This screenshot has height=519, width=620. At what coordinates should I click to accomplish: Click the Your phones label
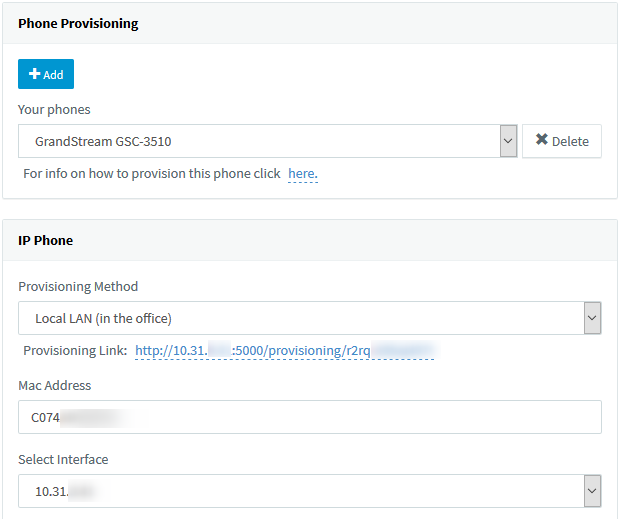54,109
